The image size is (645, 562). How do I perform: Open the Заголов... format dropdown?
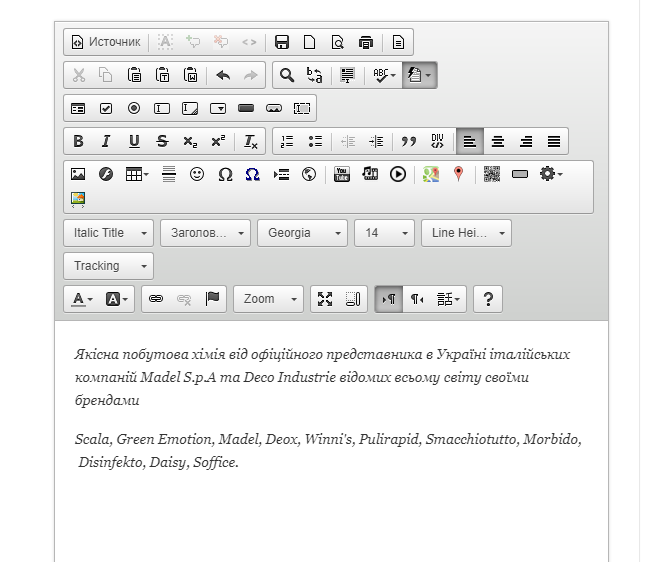pos(205,233)
